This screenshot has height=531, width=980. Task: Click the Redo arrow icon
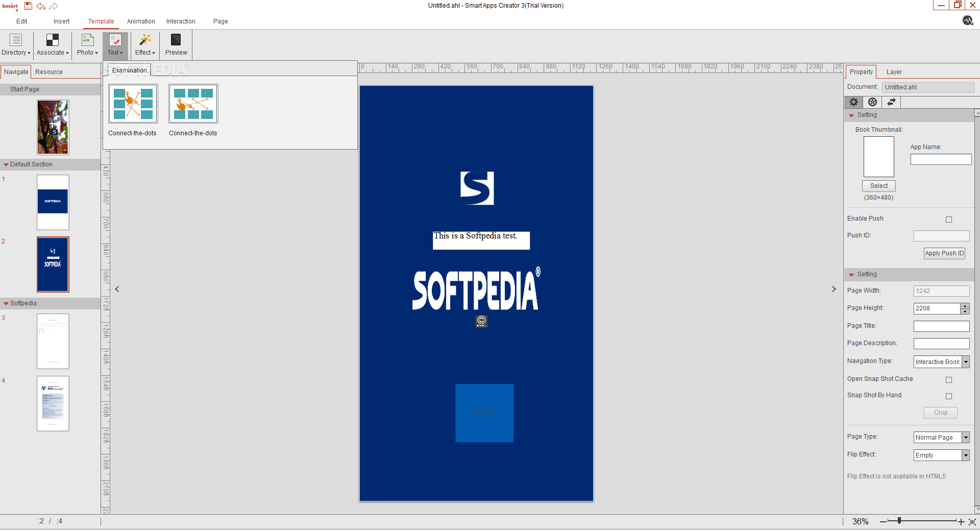pyautogui.click(x=53, y=6)
